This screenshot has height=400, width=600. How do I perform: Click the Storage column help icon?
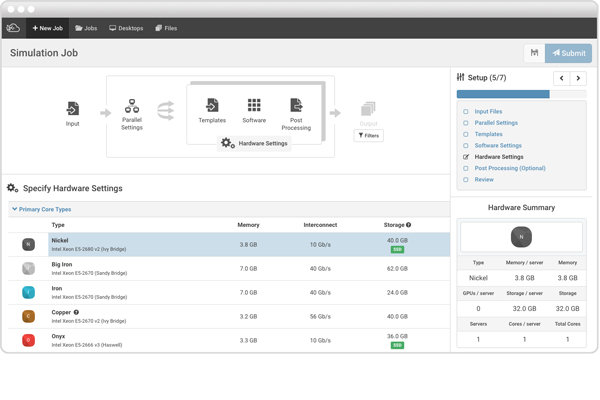click(409, 225)
